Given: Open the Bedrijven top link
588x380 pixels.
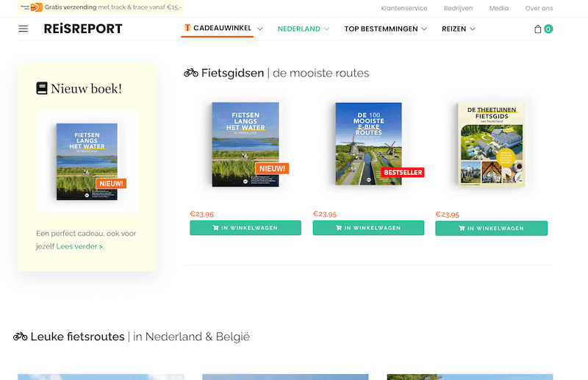Looking at the screenshot, I should (458, 8).
